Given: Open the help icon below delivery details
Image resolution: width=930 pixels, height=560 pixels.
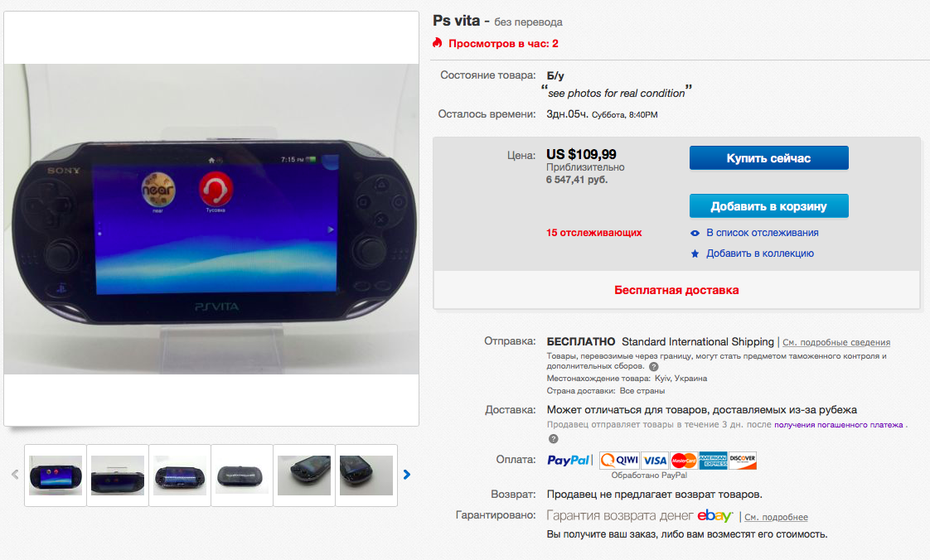Looking at the screenshot, I should [x=554, y=439].
